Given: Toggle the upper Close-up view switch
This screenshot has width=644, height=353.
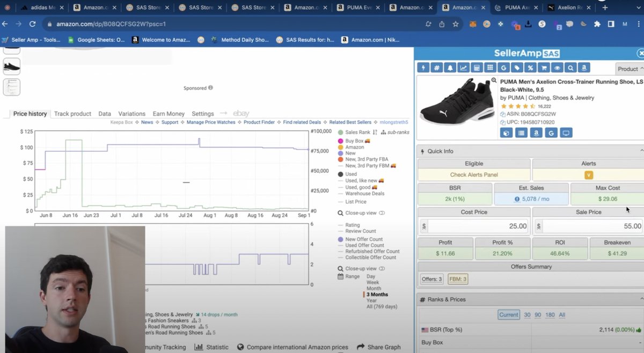Looking at the screenshot, I should click(x=382, y=213).
